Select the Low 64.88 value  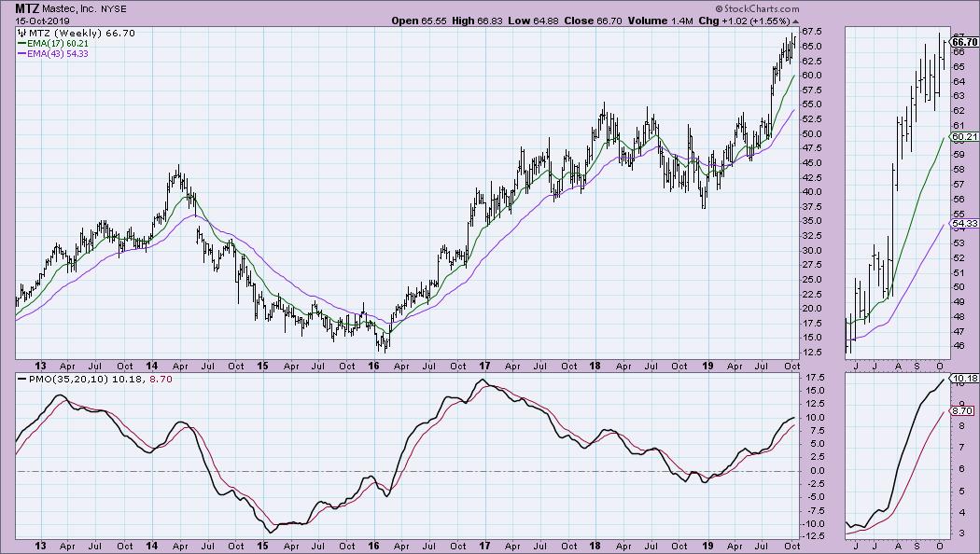[533, 21]
